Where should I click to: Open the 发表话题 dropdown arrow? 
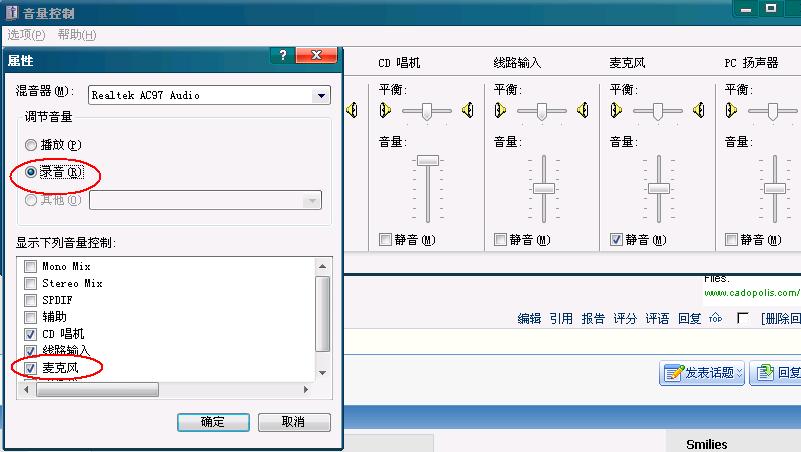[739, 373]
